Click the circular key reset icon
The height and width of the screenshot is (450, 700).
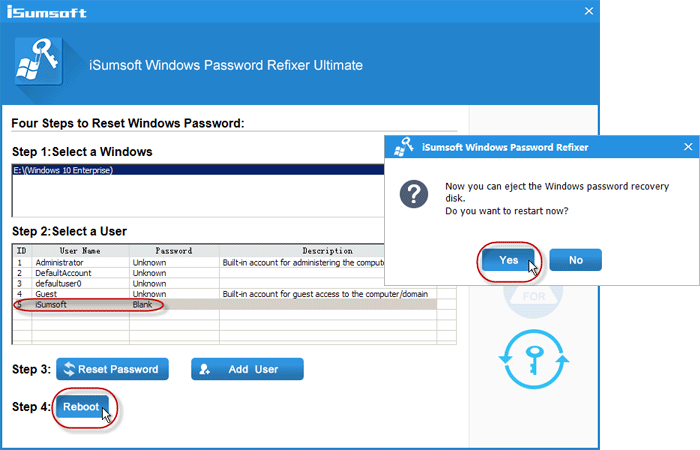[534, 359]
